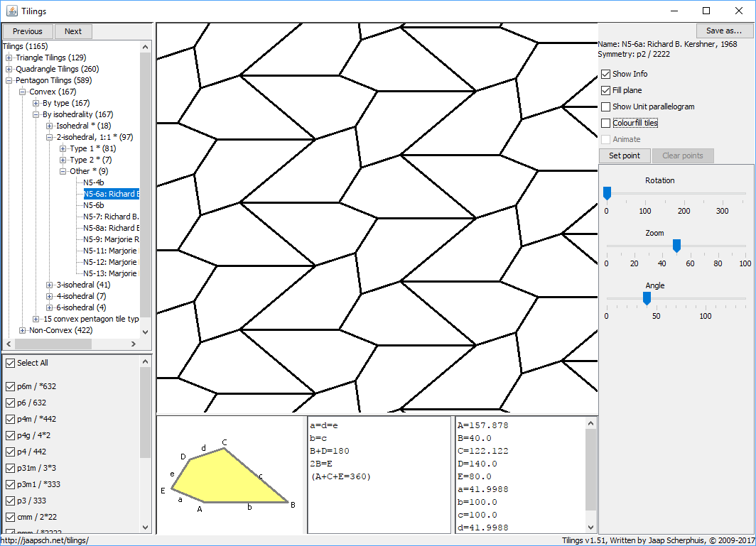Image resolution: width=756 pixels, height=546 pixels.
Task: Select the N5-7: Richard B. tiling
Action: [x=111, y=217]
